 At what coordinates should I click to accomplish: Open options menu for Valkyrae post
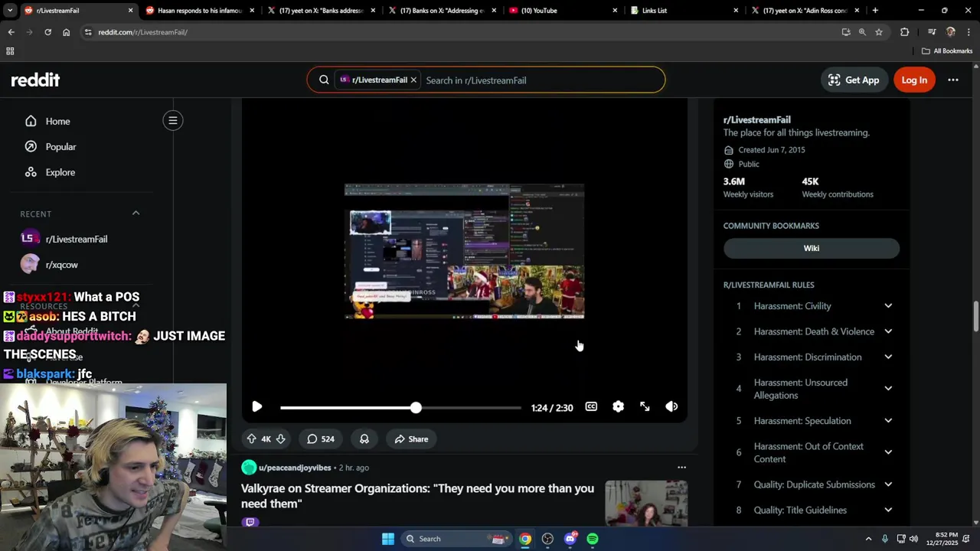tap(681, 468)
